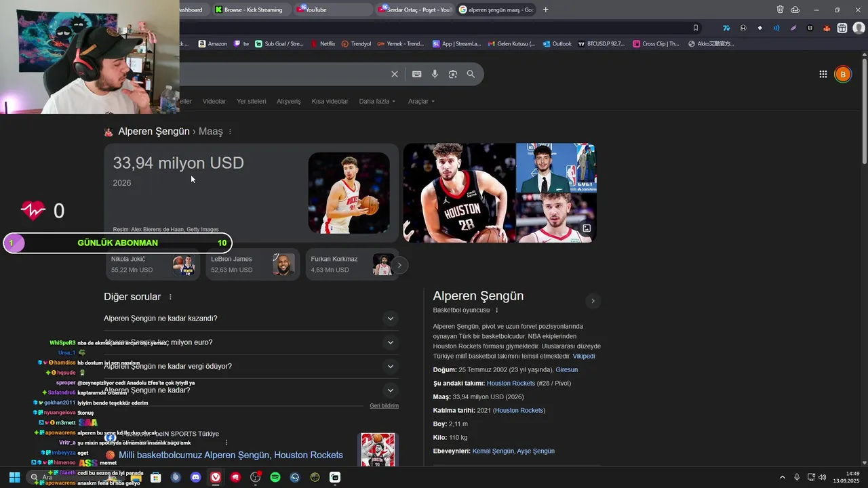This screenshot has width=868, height=488.
Task: Select the Nikola Jokić salary card
Action: tap(153, 264)
